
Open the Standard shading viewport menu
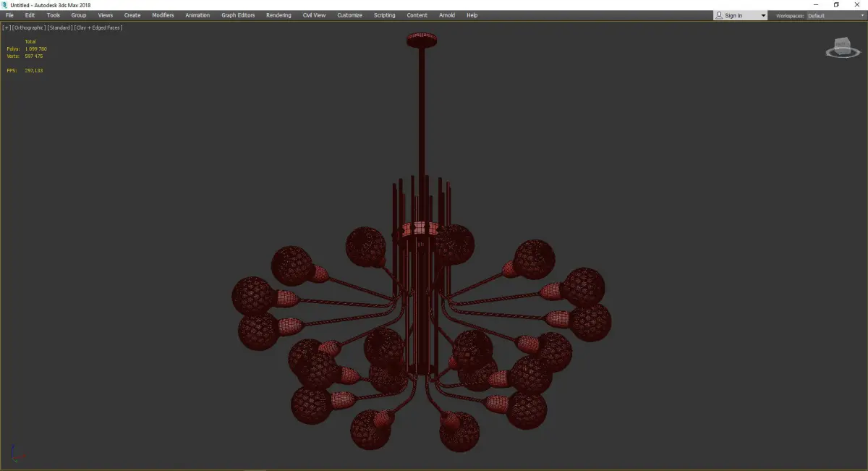[60, 27]
